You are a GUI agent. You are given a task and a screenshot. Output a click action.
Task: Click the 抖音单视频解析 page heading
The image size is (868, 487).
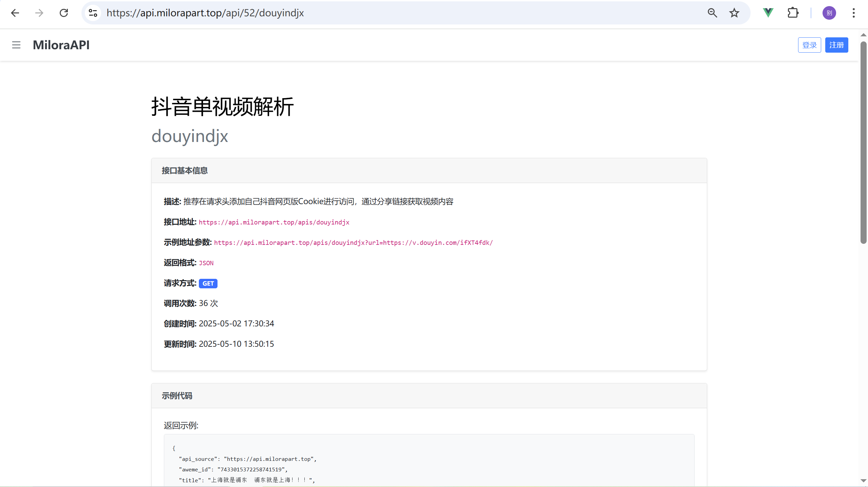(x=223, y=107)
